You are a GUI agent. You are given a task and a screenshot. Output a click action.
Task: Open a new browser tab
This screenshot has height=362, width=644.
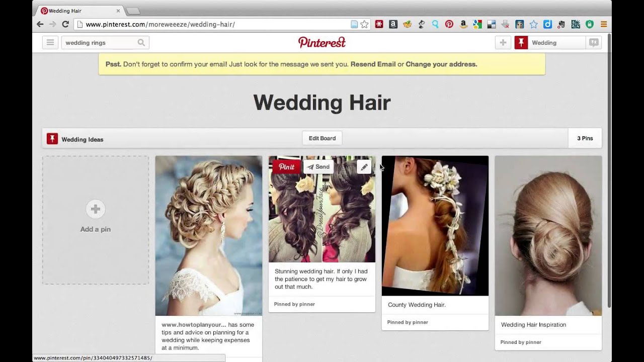[x=133, y=11]
